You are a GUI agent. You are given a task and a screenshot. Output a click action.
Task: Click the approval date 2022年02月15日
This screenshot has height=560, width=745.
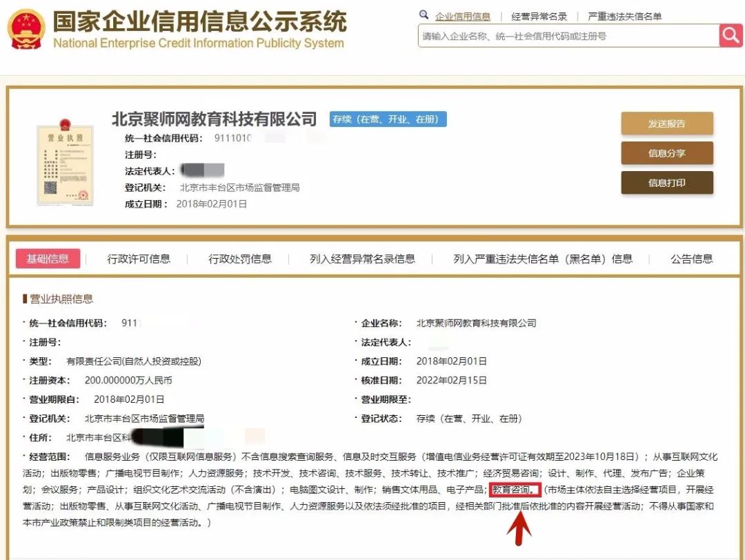pos(451,381)
